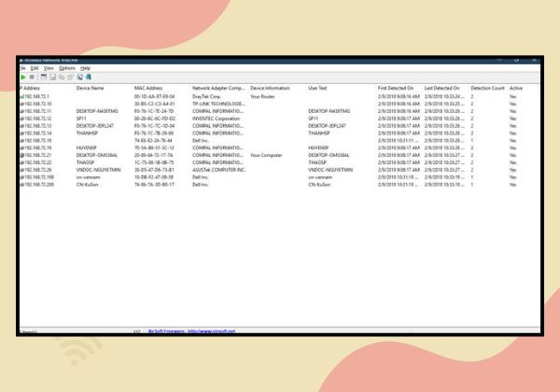Open the NirSoft Freeware link in status bar
This screenshot has height=392, width=560.
tap(191, 331)
